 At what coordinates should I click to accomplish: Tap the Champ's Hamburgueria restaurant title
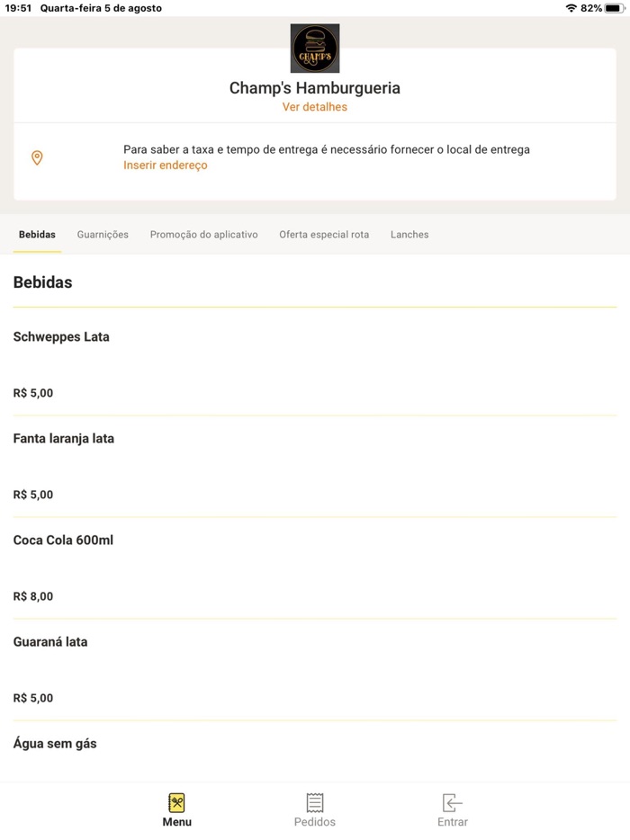[315, 88]
